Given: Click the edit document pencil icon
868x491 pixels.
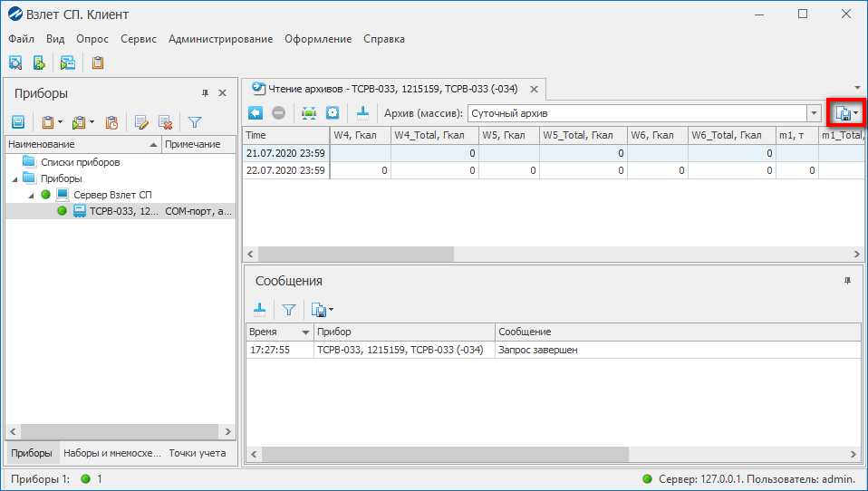Looking at the screenshot, I should [x=141, y=122].
